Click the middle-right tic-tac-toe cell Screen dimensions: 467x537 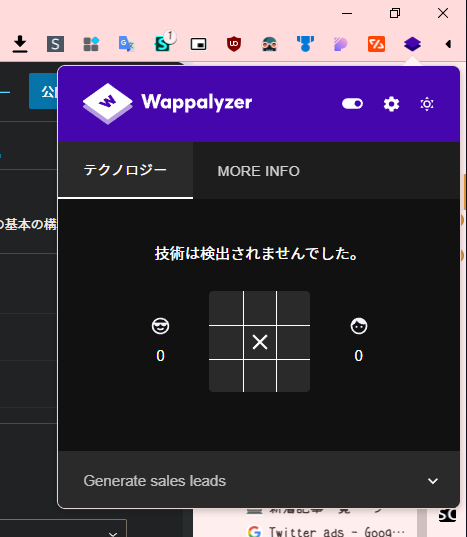[x=293, y=342]
